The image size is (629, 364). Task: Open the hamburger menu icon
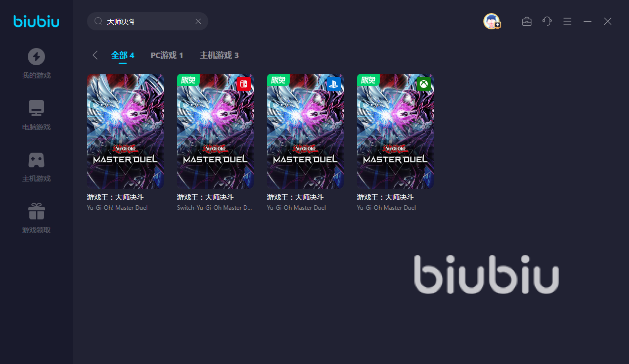click(567, 21)
